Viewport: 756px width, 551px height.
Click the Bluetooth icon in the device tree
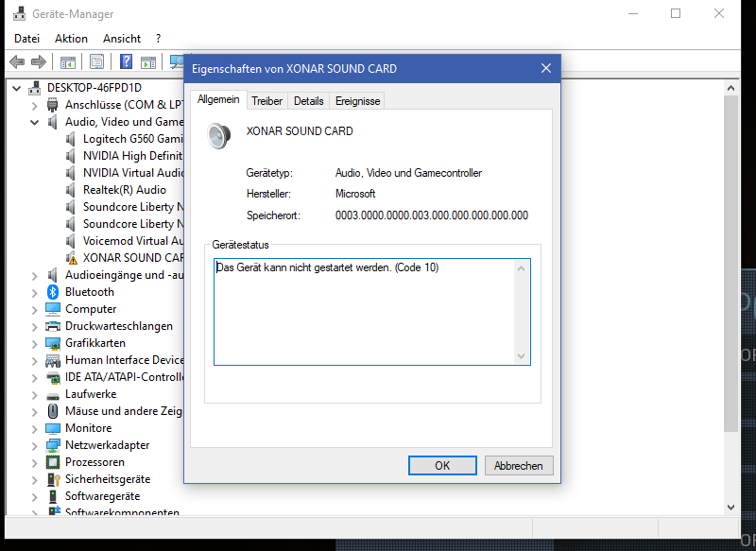[x=53, y=292]
